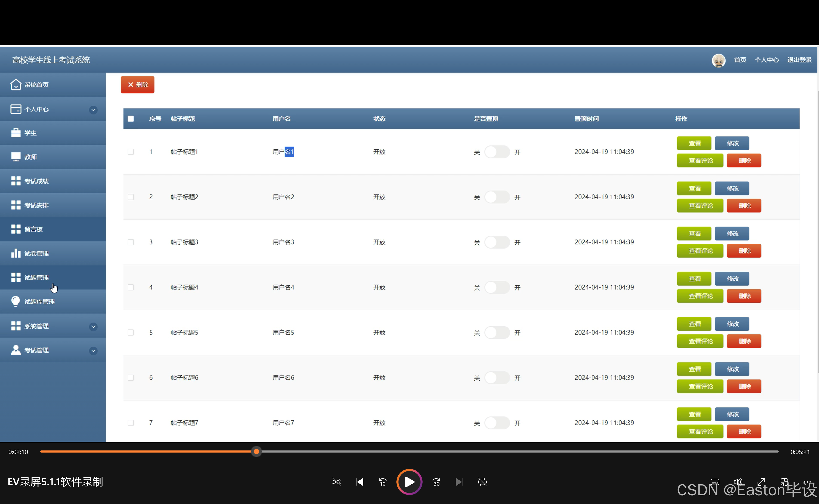Expand the 考试管理 sidebar menu
The width and height of the screenshot is (819, 504).
click(93, 351)
